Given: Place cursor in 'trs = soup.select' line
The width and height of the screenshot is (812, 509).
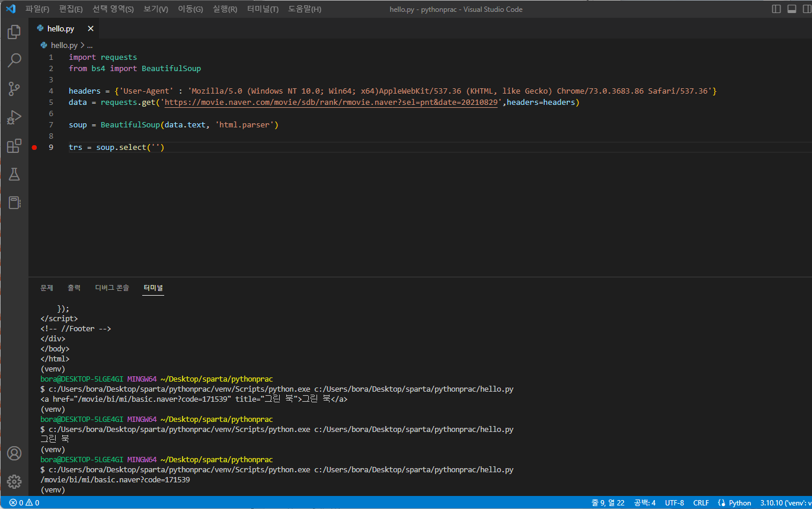Looking at the screenshot, I should point(116,148).
